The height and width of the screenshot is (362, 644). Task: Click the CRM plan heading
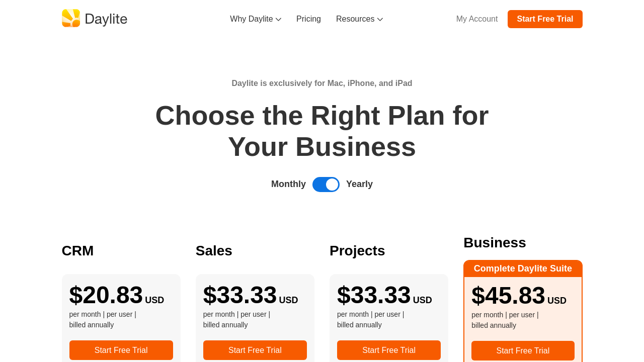pyautogui.click(x=77, y=250)
